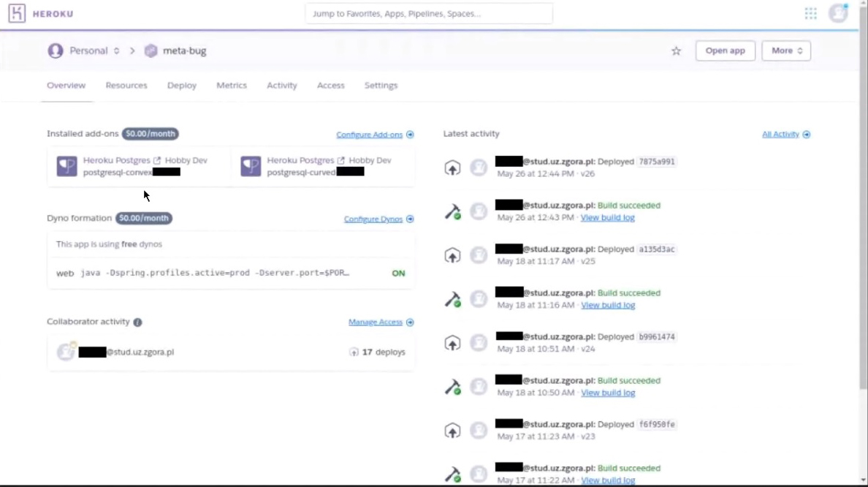
Task: Click the Heroku logo icon
Action: [17, 13]
